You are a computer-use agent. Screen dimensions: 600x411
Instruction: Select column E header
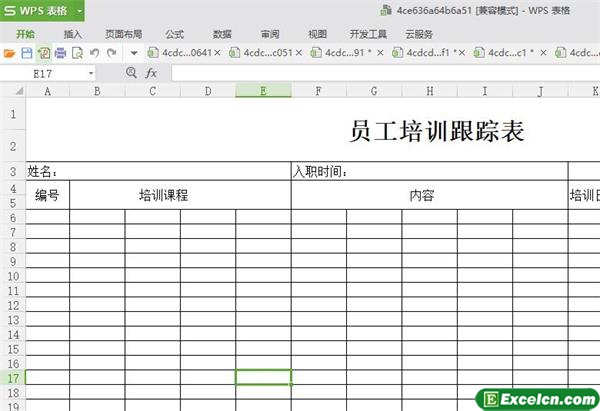pos(263,91)
